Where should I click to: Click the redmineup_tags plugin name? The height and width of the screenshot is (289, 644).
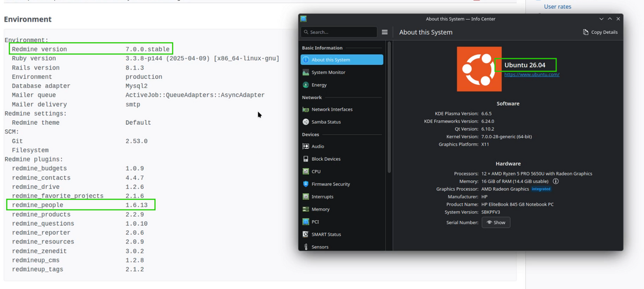(37, 270)
